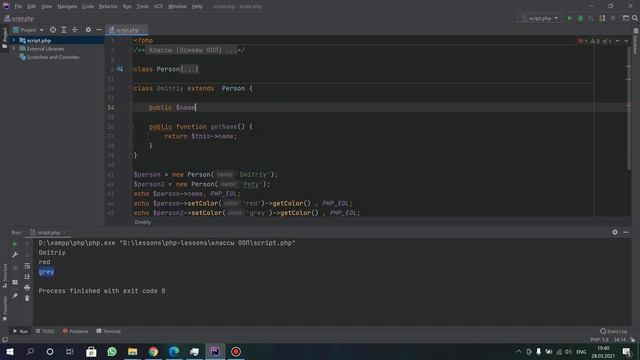Expand folded doc comment Классы (Основы ООП)
This screenshot has width=640, height=360.
click(192, 50)
